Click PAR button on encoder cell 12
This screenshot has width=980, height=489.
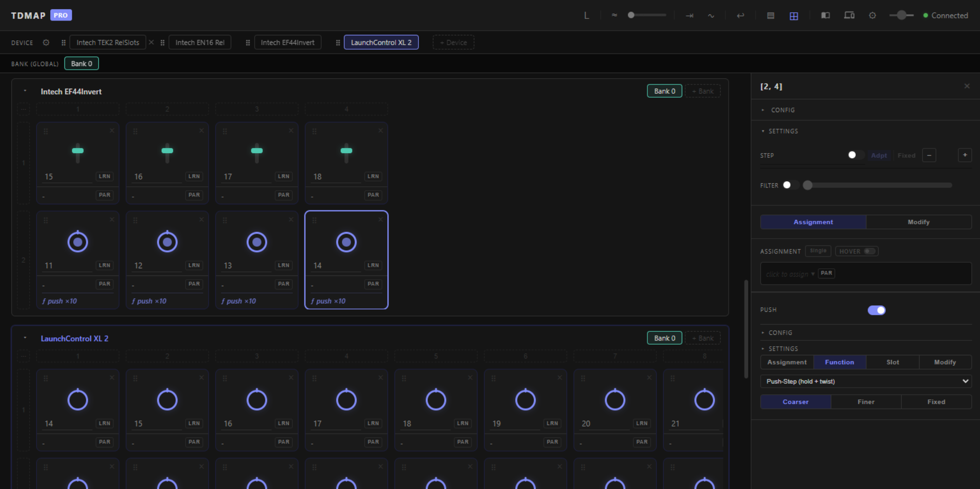coord(194,284)
